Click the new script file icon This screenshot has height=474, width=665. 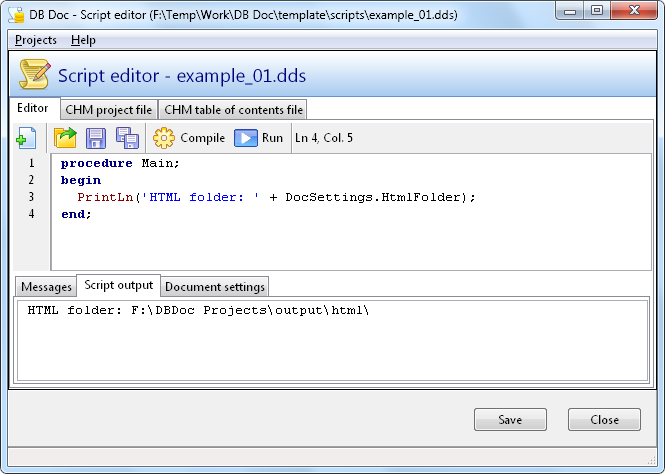coord(26,138)
